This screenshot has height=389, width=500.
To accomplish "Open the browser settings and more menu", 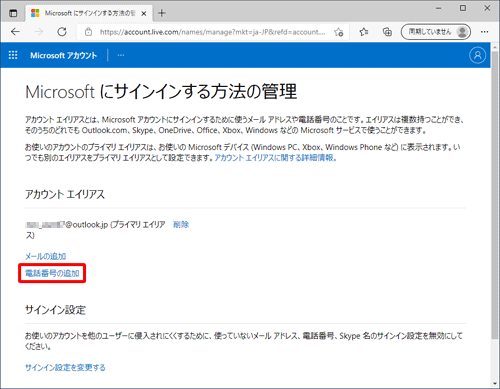I will coord(485,32).
